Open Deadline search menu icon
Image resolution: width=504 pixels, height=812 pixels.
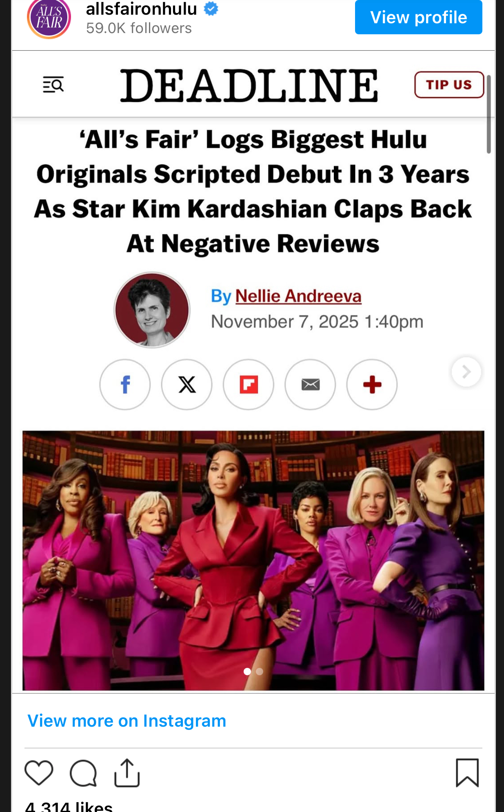(x=53, y=85)
